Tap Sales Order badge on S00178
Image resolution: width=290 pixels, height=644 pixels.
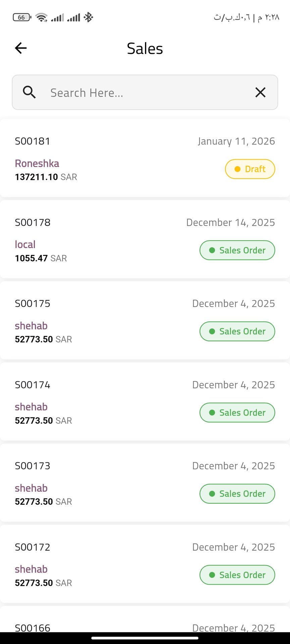(237, 250)
